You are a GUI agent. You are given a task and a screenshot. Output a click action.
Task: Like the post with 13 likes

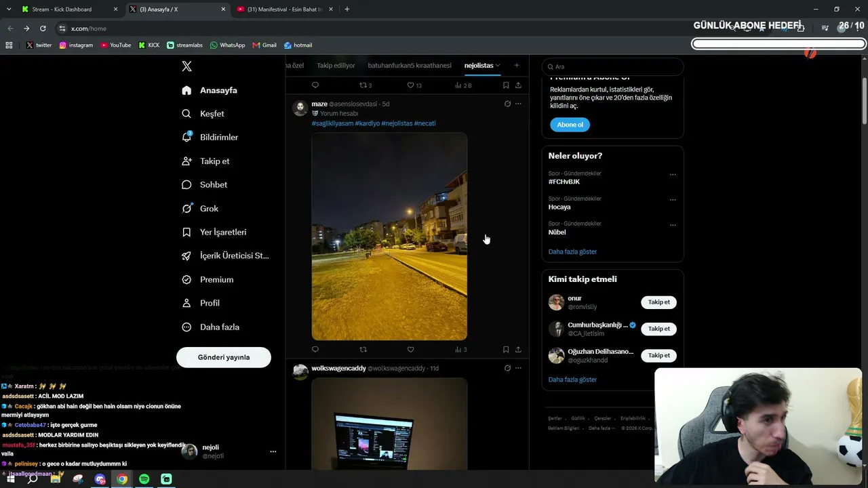[414, 85]
